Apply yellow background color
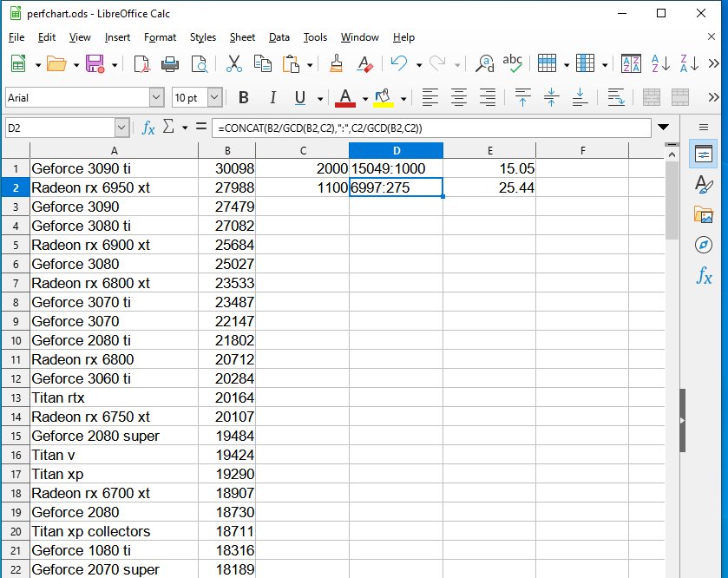The width and height of the screenshot is (728, 578). pyautogui.click(x=383, y=98)
